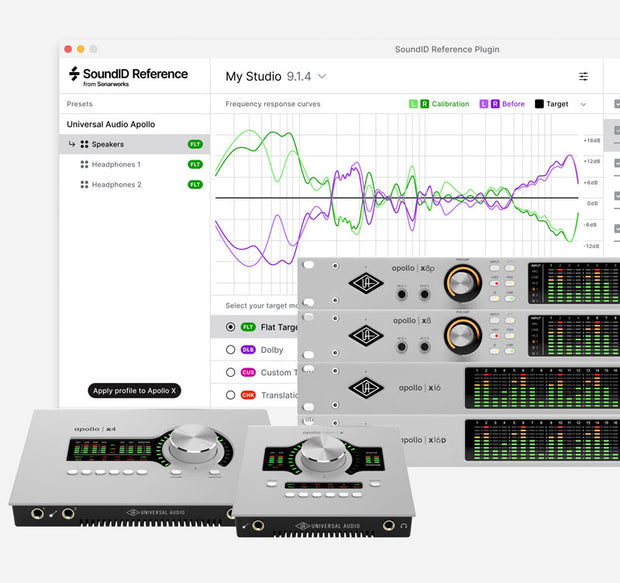Select the Translation check radio button
The image size is (620, 583).
tap(231, 395)
